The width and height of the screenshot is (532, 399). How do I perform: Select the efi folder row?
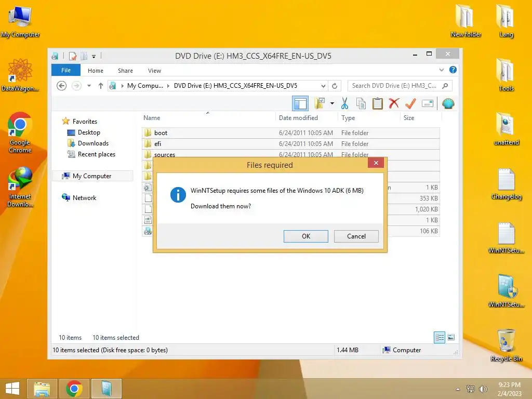291,143
